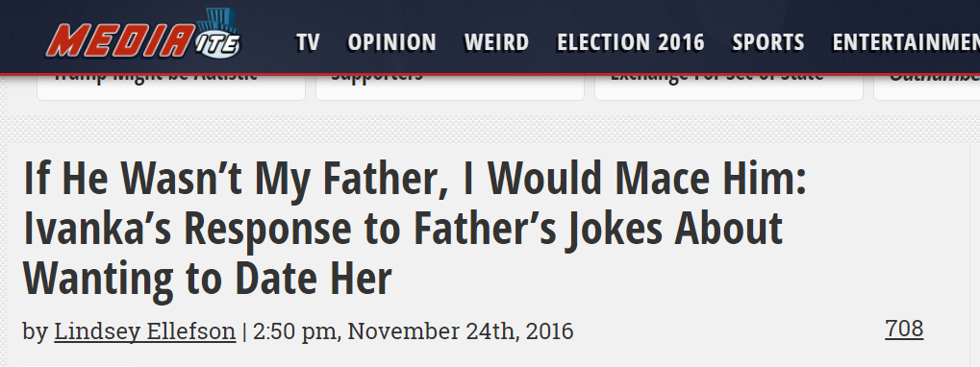Screen dimensions: 980x367
Task: Open the ENTERTAINMENT menu item
Action: point(906,42)
